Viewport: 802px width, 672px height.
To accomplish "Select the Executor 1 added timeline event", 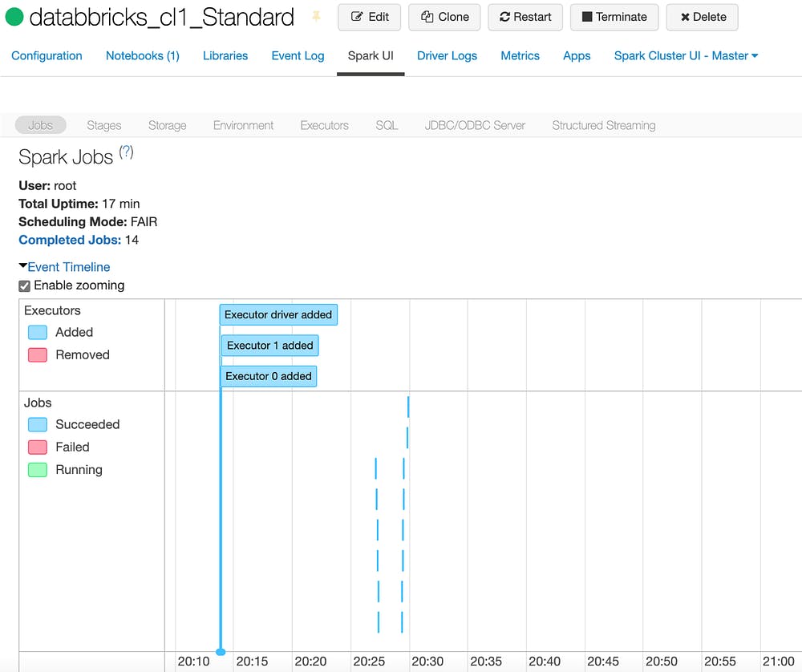I will point(270,345).
